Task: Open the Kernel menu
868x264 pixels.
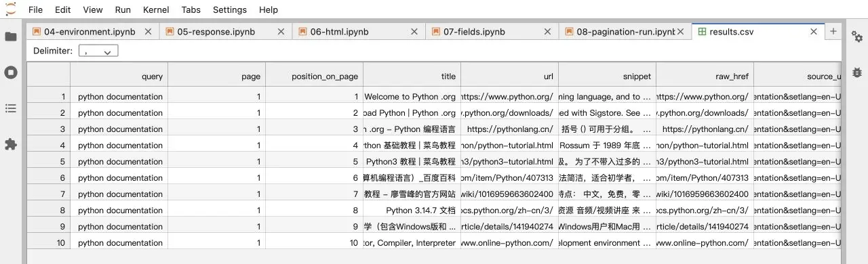Action: 157,9
